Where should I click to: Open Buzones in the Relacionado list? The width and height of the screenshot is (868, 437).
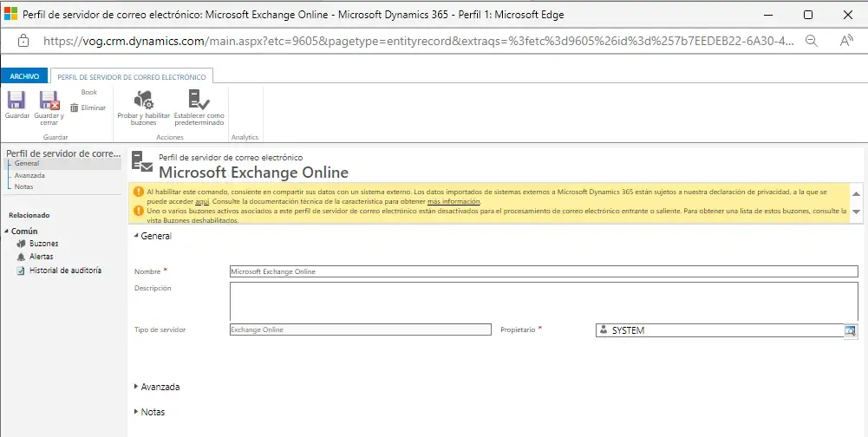(x=43, y=244)
